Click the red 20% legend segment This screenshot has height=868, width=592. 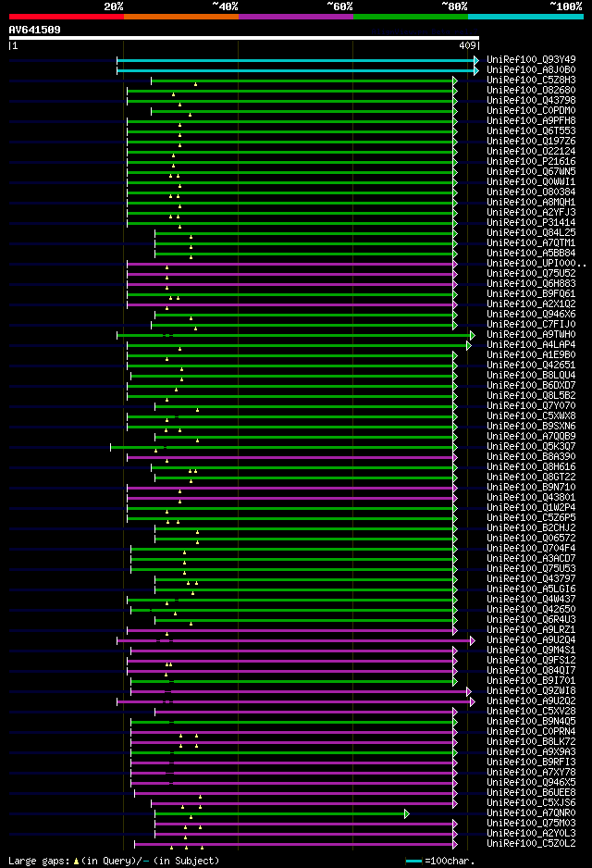[67, 18]
